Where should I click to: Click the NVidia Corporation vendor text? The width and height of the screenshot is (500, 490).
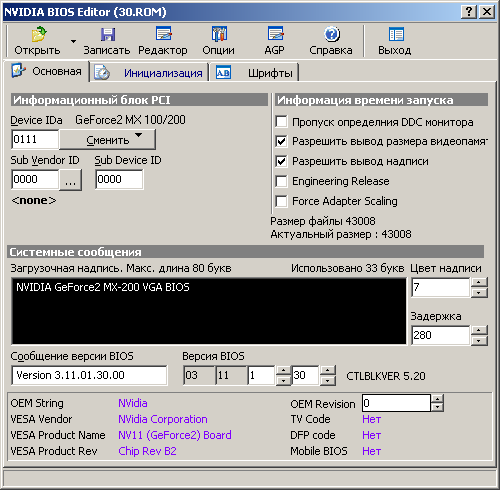(x=163, y=419)
